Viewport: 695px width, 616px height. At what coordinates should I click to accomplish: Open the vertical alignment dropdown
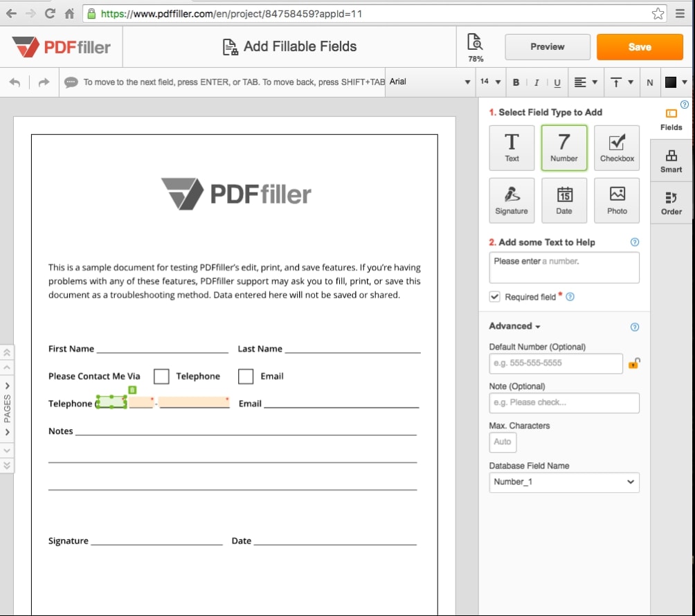[622, 82]
